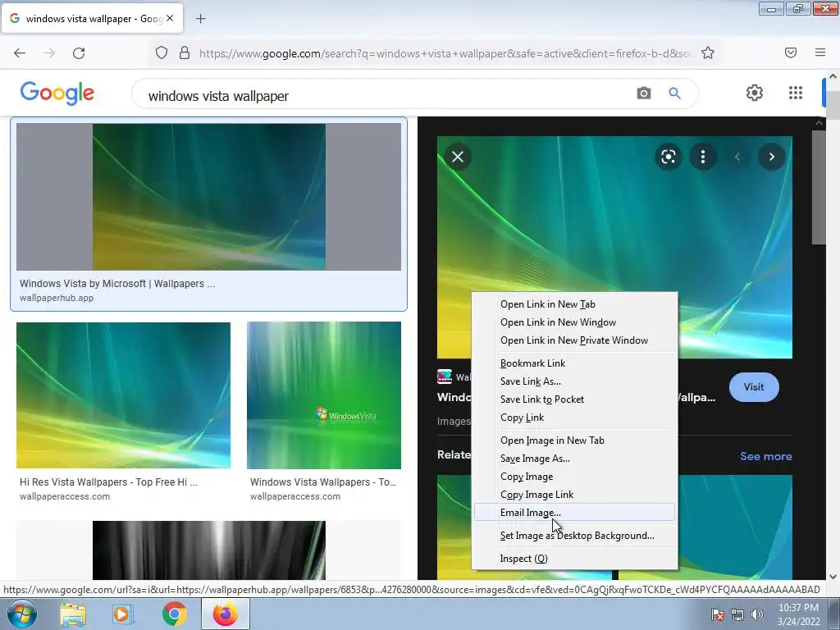840x630 pixels.
Task: Open a new tab with plus button
Action: [x=200, y=19]
